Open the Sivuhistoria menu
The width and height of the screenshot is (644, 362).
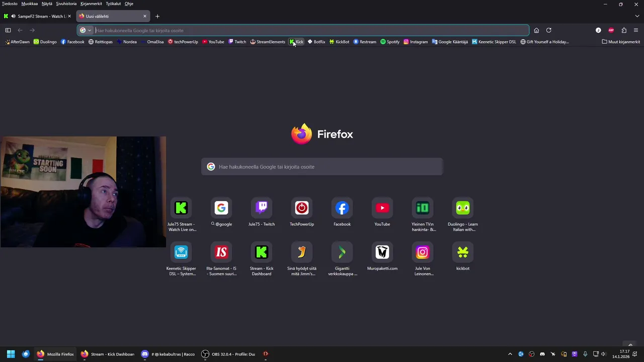(66, 4)
